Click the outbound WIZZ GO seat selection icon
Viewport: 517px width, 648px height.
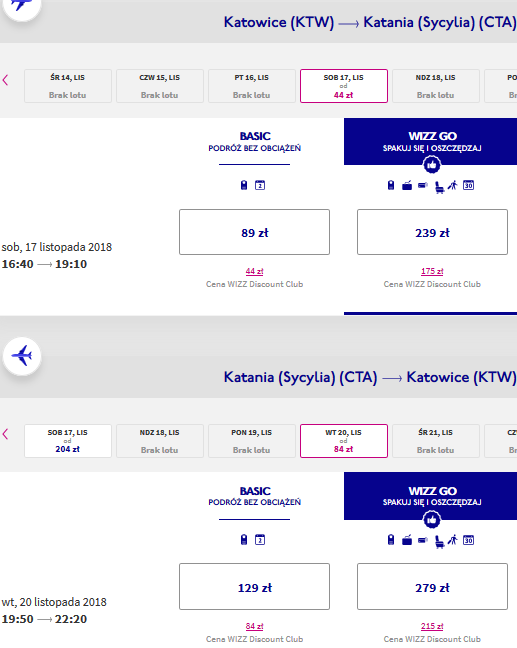pos(439,188)
